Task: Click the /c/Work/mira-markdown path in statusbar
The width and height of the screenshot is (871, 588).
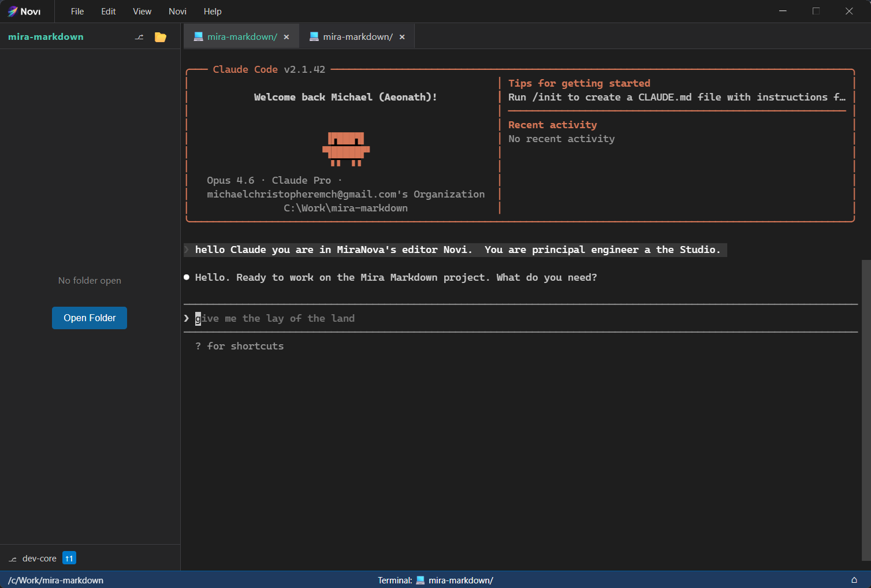Action: click(55, 580)
